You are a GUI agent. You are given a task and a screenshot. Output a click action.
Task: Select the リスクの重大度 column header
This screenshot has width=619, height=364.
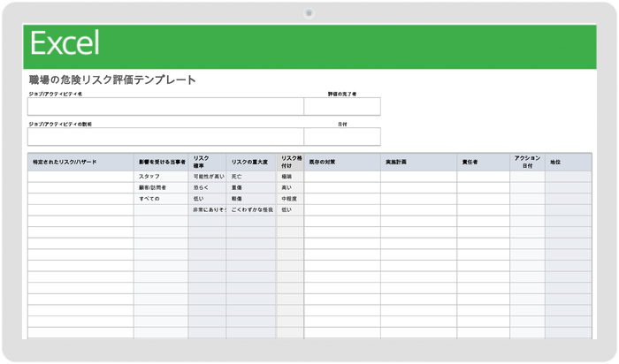click(251, 162)
